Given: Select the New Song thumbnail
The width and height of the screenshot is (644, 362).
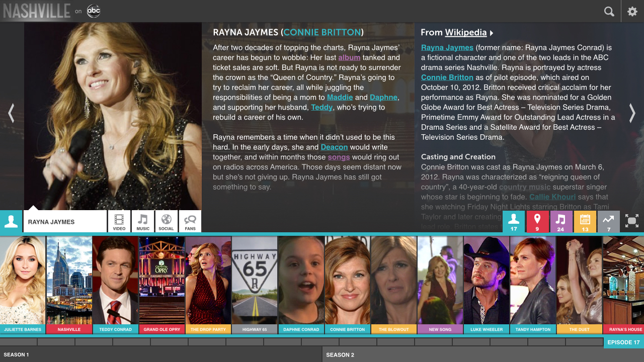Looking at the screenshot, I should (440, 285).
